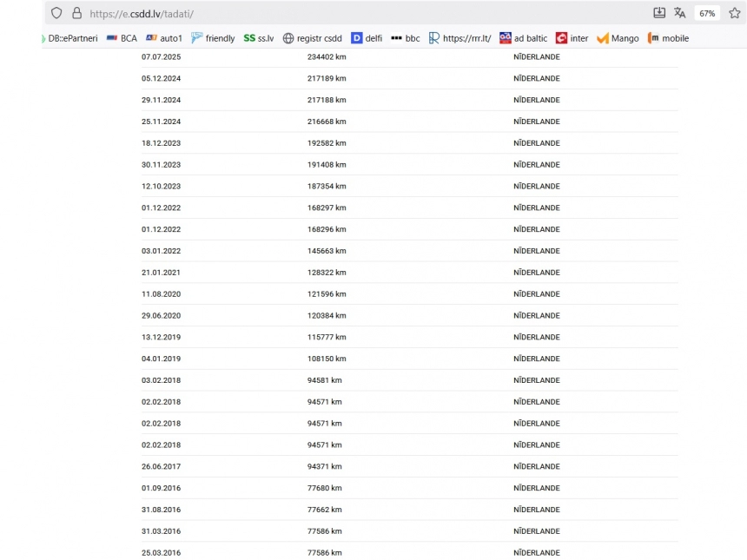Image resolution: width=747 pixels, height=560 pixels.
Task: Click the BCA bookmark flag icon
Action: 112,37
